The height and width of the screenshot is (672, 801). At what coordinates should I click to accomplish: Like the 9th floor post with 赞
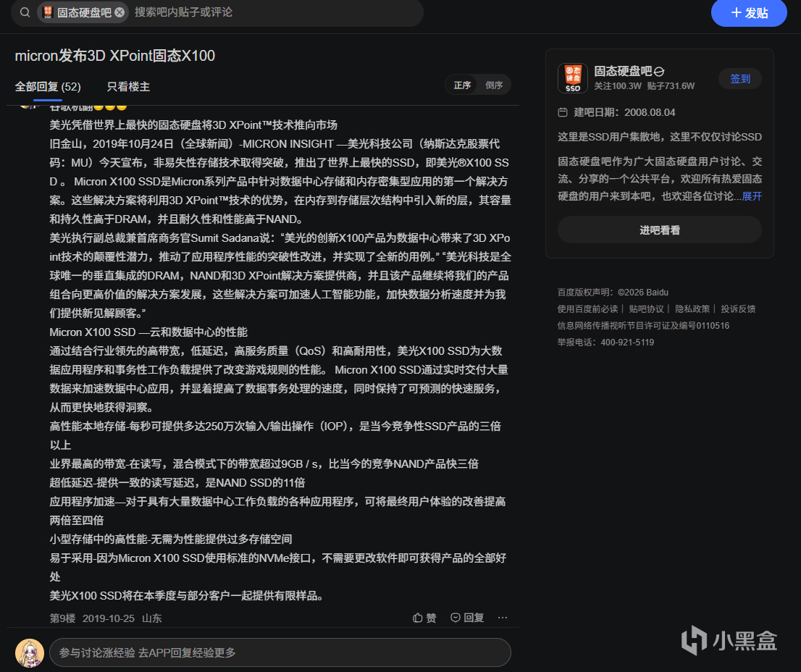click(x=424, y=618)
